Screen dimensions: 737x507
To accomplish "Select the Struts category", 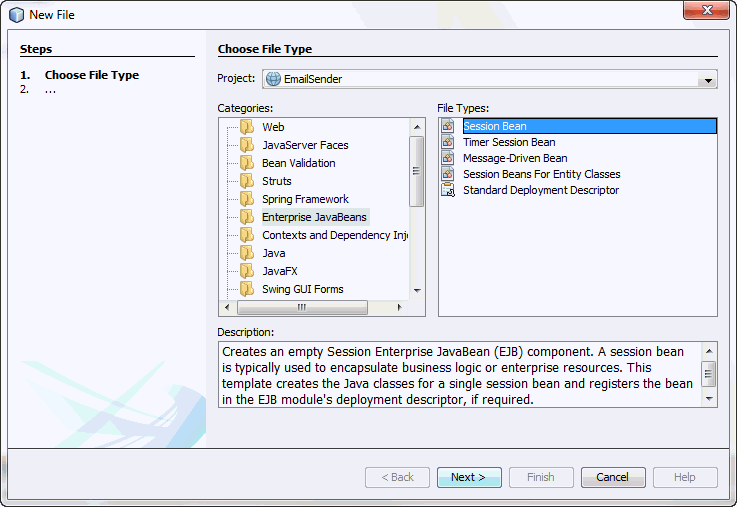I will pos(276,181).
